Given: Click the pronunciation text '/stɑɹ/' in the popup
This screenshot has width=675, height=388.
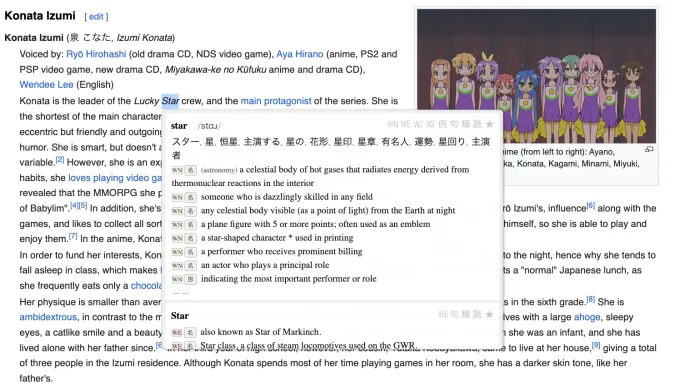Looking at the screenshot, I should [209, 126].
